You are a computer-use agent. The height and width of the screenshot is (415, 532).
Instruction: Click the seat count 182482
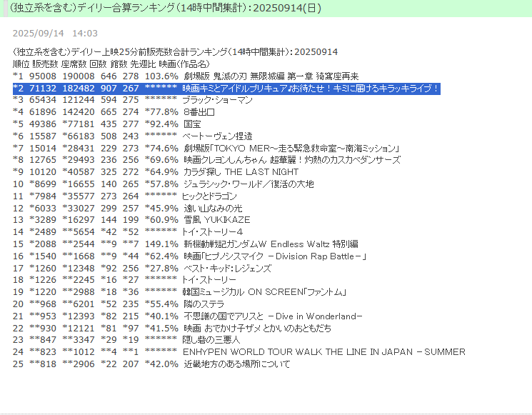tap(79, 89)
